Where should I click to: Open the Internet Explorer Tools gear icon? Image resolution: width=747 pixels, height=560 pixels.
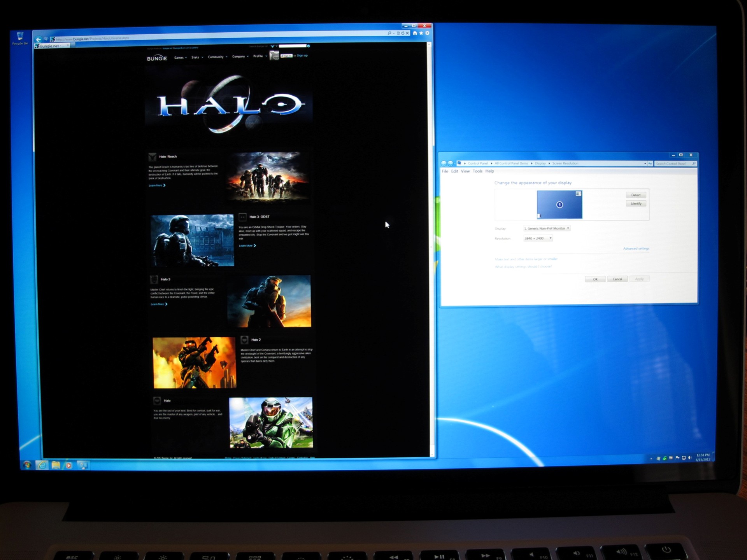(x=427, y=33)
